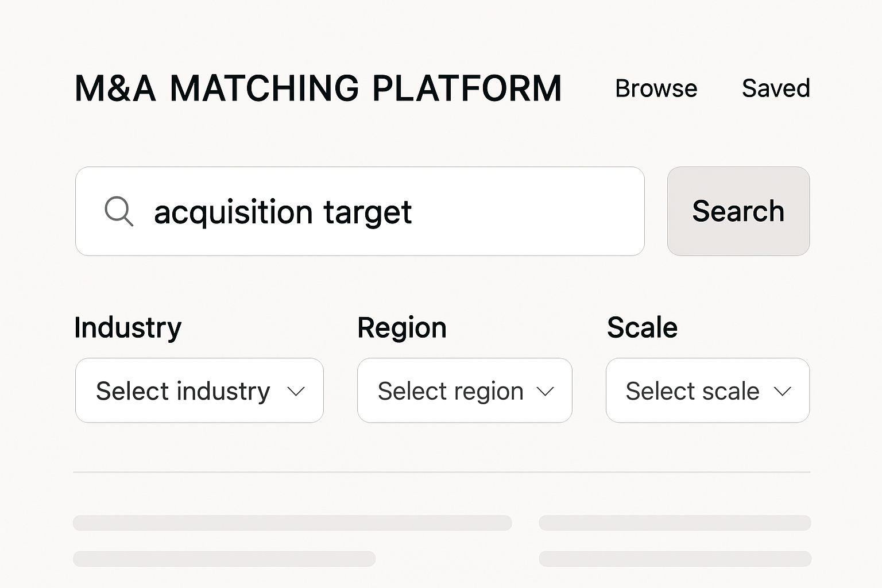Click the Scale filter label
The image size is (882, 588).
(x=642, y=328)
